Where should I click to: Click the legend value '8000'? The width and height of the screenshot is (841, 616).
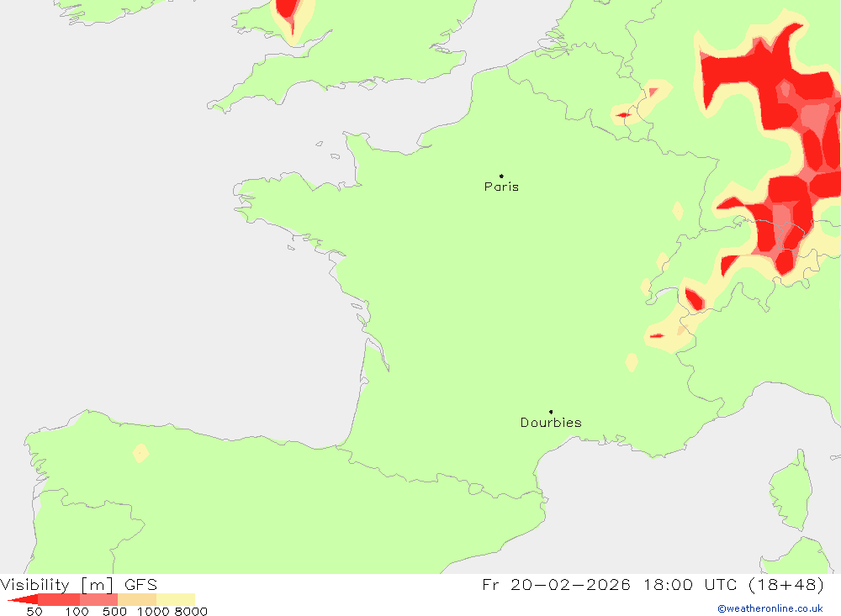pyautogui.click(x=192, y=612)
